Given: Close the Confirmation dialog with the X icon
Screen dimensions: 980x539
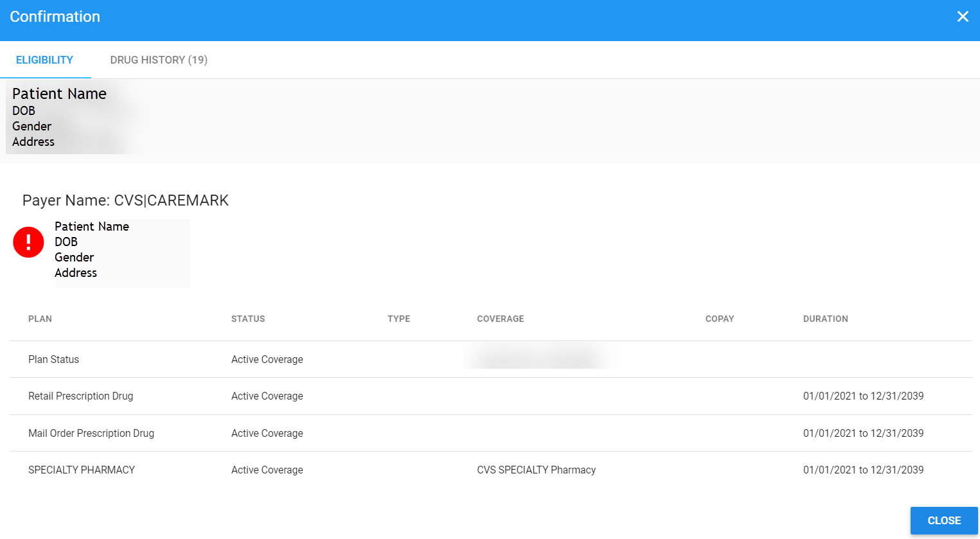Looking at the screenshot, I should (x=963, y=17).
